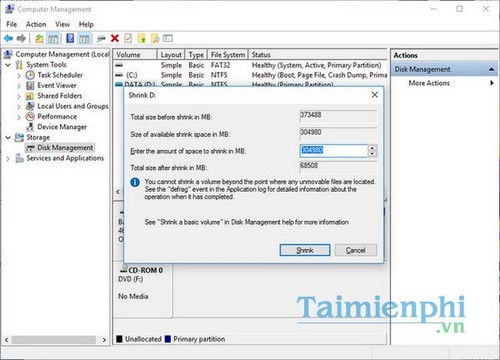Image resolution: width=500 pixels, height=360 pixels.
Task: Click the Computer Management title bar icon
Action: [x=10, y=9]
